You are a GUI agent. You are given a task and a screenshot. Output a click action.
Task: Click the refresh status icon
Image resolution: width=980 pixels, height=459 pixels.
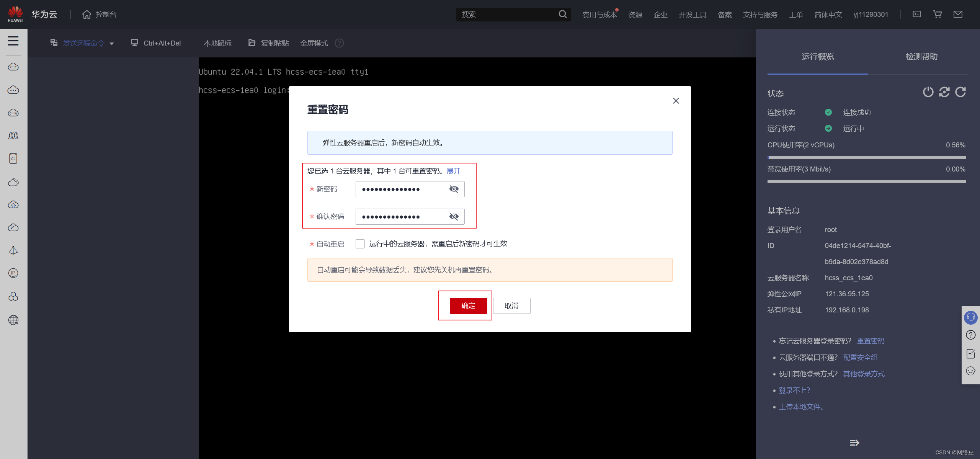[960, 92]
